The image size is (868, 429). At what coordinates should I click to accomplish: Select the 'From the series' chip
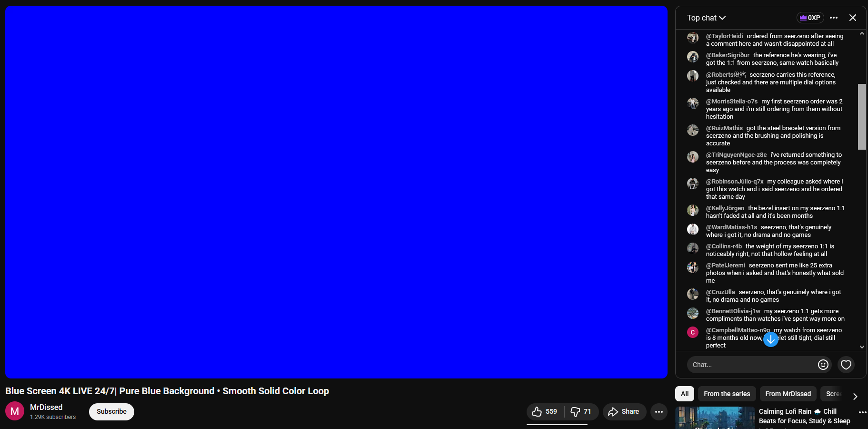727,394
